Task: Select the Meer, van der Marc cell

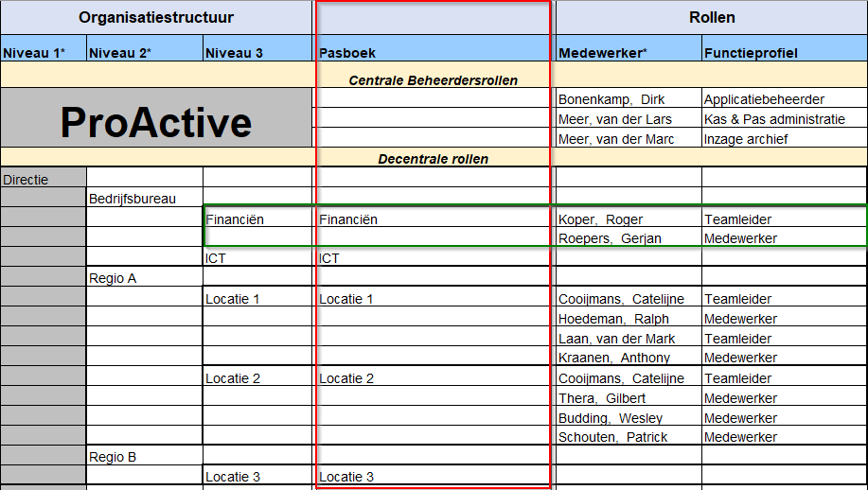Action: point(629,138)
